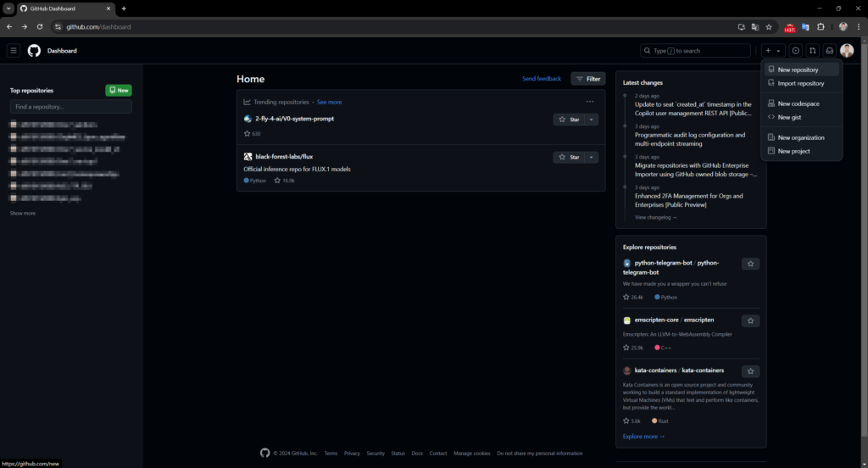Open the Chrome profile avatar
Image resolution: width=868 pixels, height=468 pixels.
(843, 26)
